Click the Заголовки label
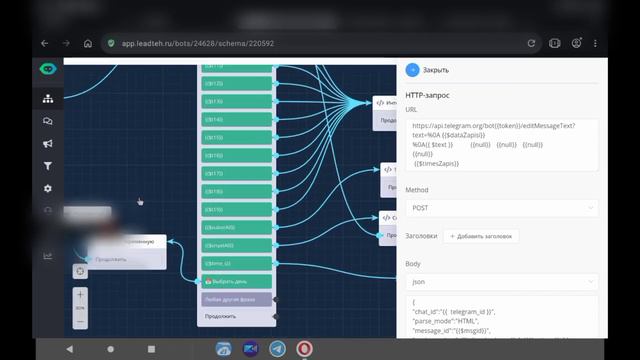 pyautogui.click(x=421, y=236)
